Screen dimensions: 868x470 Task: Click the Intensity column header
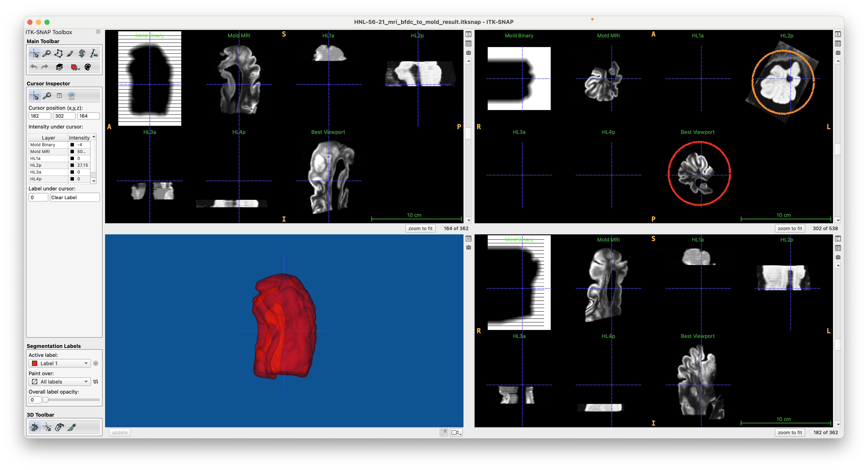[x=79, y=137]
